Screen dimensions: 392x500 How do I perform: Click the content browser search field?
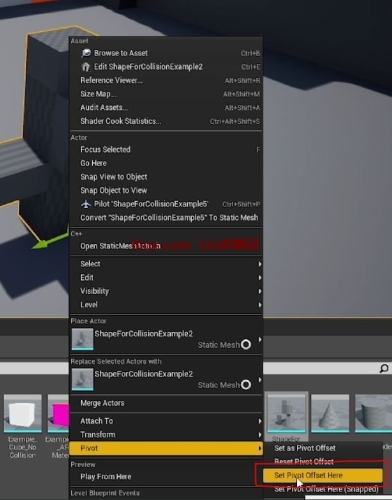coord(327,368)
